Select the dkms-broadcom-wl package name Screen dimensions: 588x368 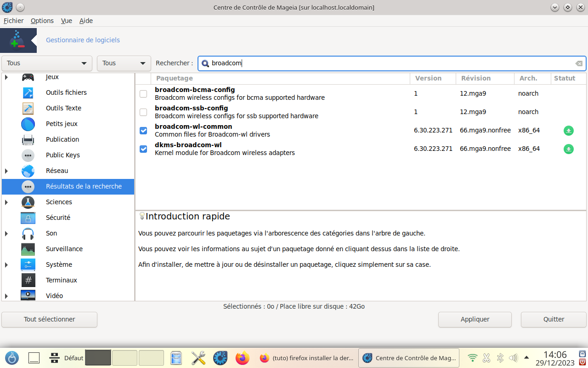coord(188,145)
